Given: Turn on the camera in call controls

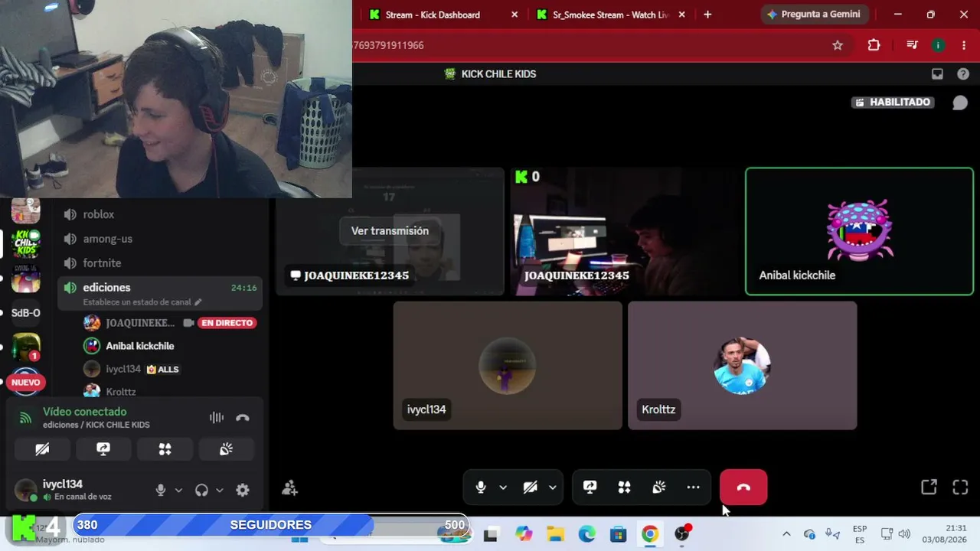Looking at the screenshot, I should (530, 487).
